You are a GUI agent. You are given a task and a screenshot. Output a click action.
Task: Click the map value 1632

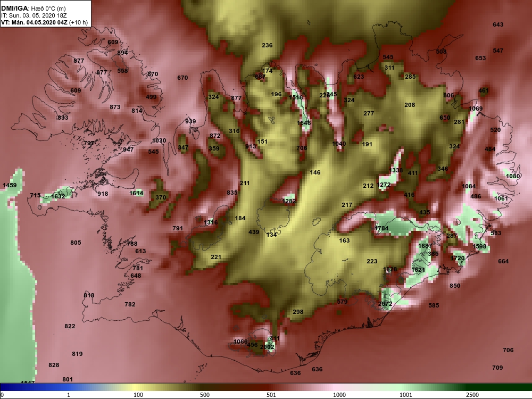click(58, 196)
